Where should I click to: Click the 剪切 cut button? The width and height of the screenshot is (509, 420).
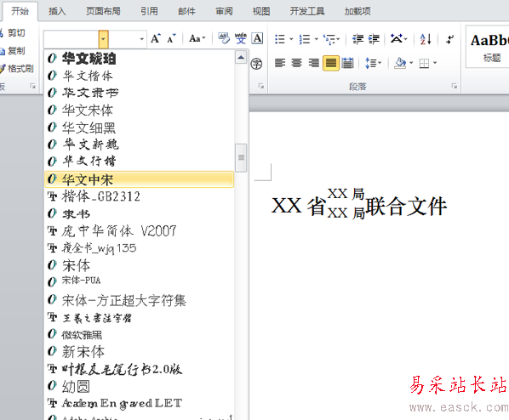point(13,32)
